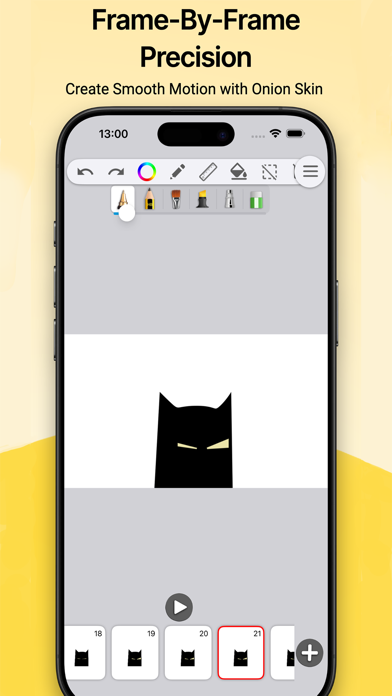Play the animation preview
Image resolution: width=392 pixels, height=696 pixels.
(179, 607)
